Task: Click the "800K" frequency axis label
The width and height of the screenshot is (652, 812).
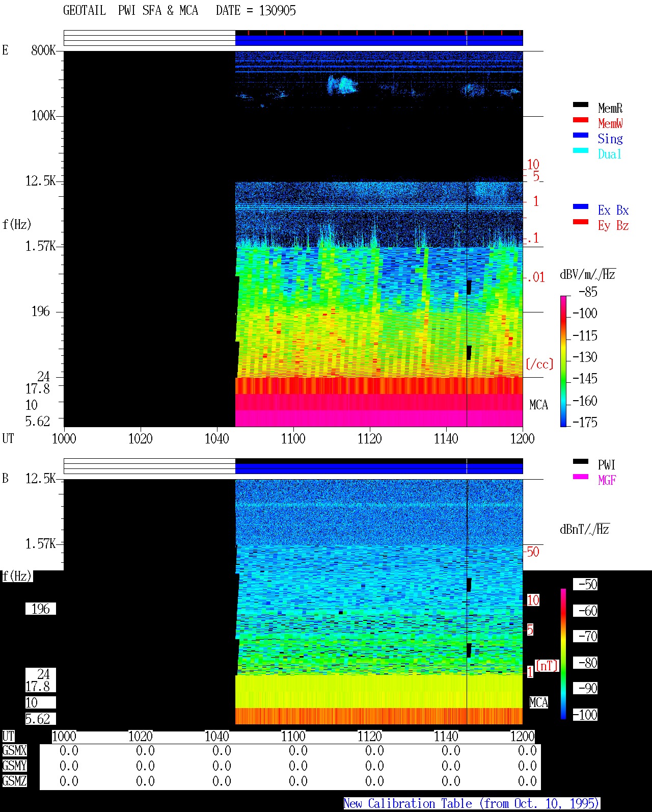Action: point(43,50)
